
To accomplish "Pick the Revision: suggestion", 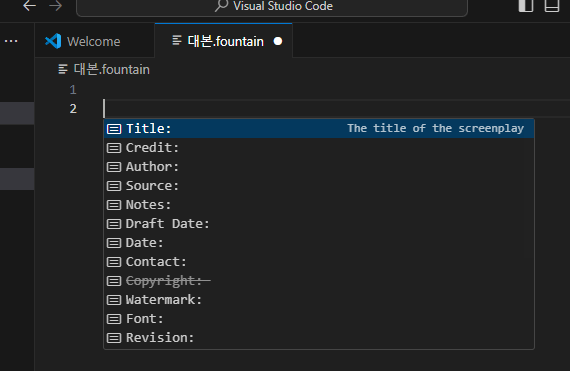I will tap(319, 338).
